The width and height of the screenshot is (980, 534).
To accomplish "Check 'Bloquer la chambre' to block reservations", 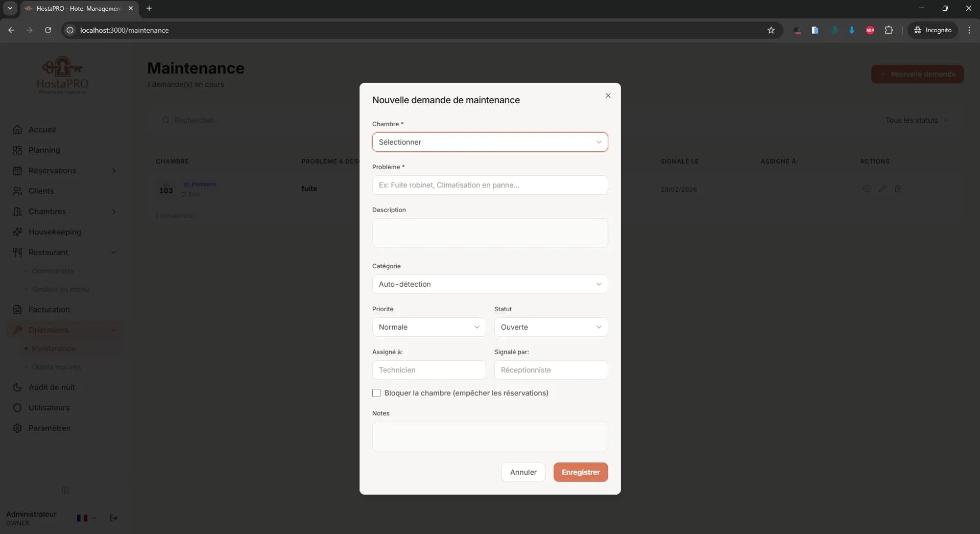I will tap(376, 393).
